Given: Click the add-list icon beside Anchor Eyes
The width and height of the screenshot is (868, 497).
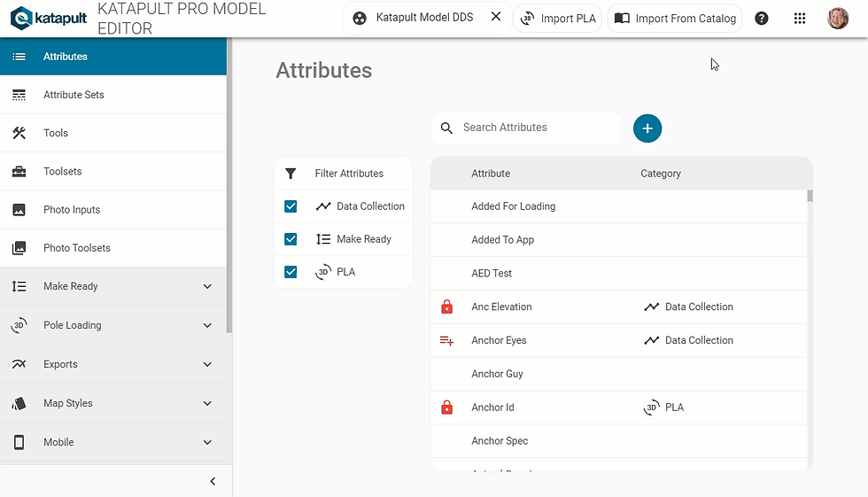Looking at the screenshot, I should point(446,340).
